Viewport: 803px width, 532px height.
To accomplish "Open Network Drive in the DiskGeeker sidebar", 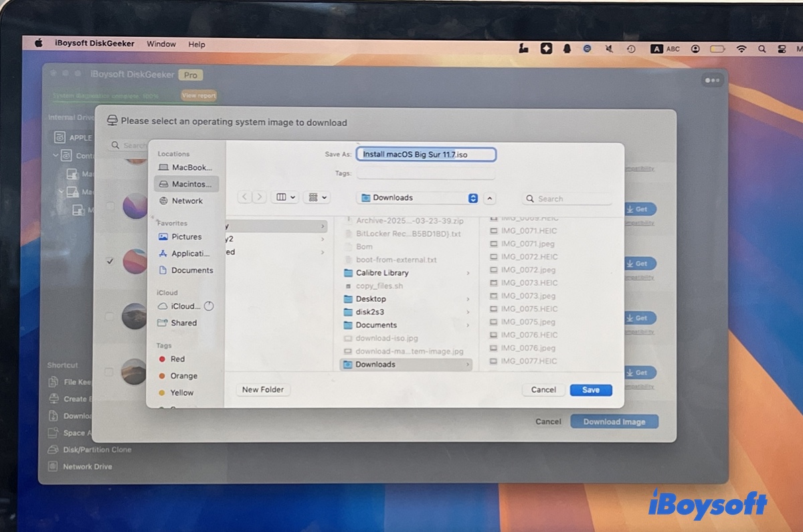I will click(80, 466).
